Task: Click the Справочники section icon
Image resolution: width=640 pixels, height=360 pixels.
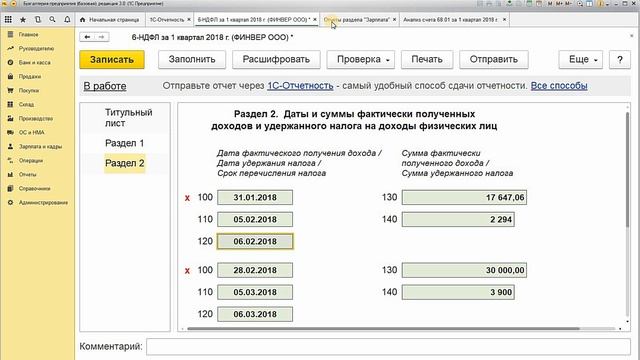Action: coord(11,189)
